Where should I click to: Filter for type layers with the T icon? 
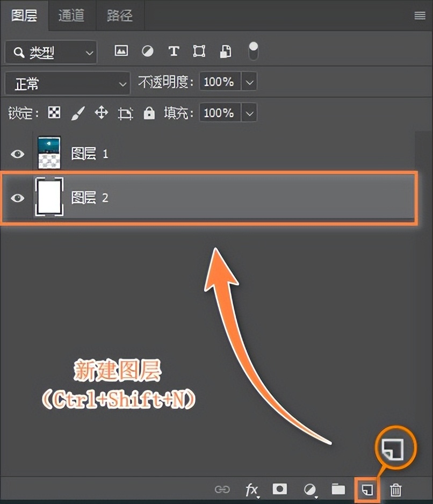point(173,51)
